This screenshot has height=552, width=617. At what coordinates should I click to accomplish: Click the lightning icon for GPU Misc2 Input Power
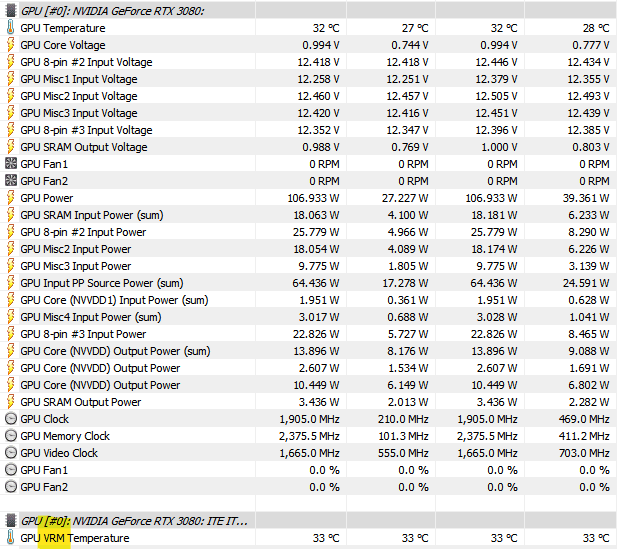pos(11,249)
